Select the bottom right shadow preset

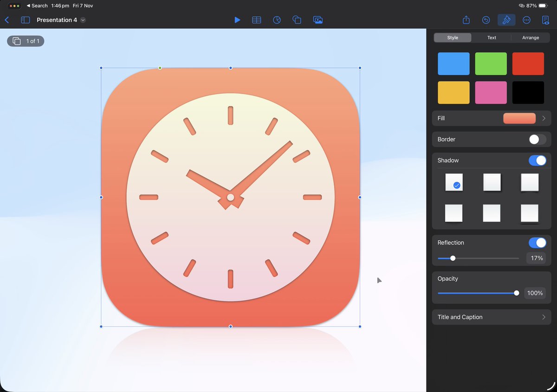tap(530, 213)
